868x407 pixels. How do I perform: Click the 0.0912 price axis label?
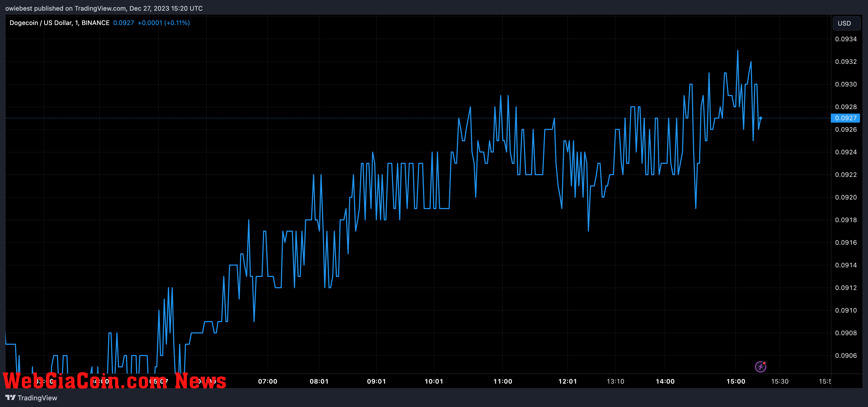pos(846,288)
